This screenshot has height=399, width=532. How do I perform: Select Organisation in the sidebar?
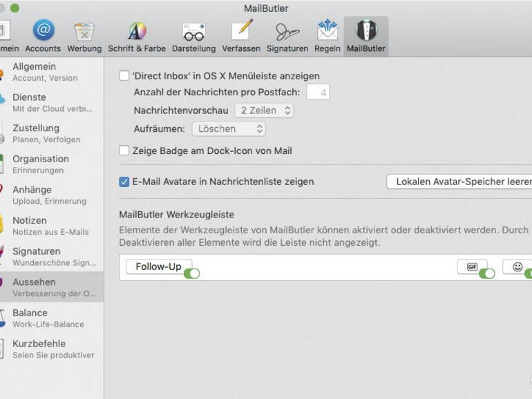(x=52, y=164)
